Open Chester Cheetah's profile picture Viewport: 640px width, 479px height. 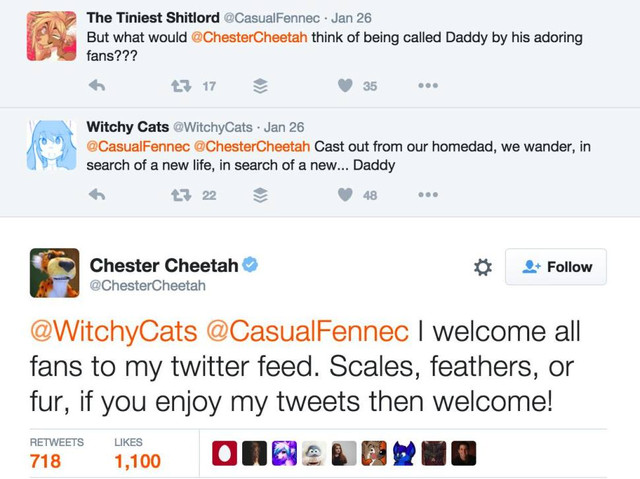tap(55, 273)
